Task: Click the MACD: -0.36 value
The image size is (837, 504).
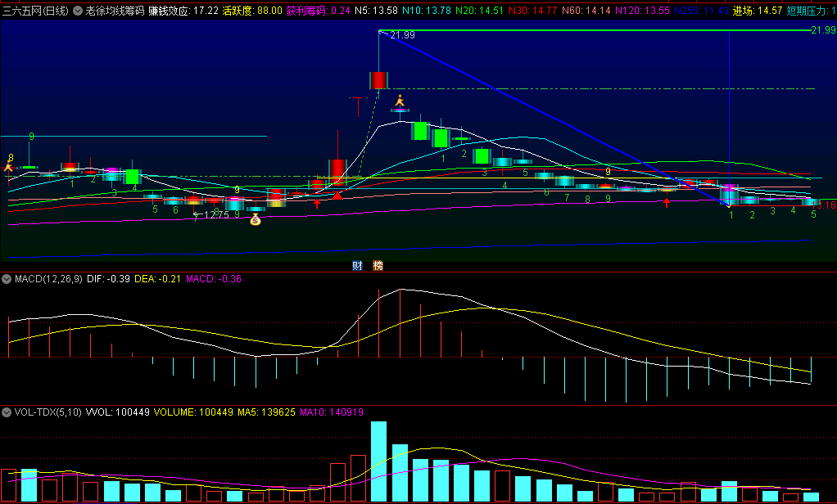Action: point(214,279)
